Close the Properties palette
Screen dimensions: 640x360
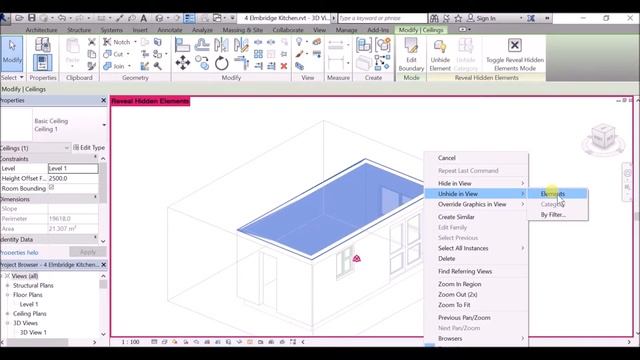(103, 100)
